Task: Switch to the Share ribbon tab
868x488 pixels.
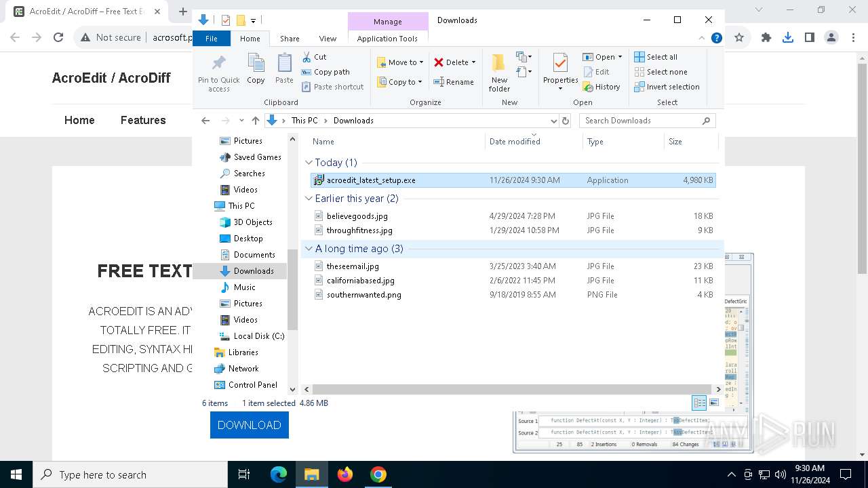Action: pos(290,39)
